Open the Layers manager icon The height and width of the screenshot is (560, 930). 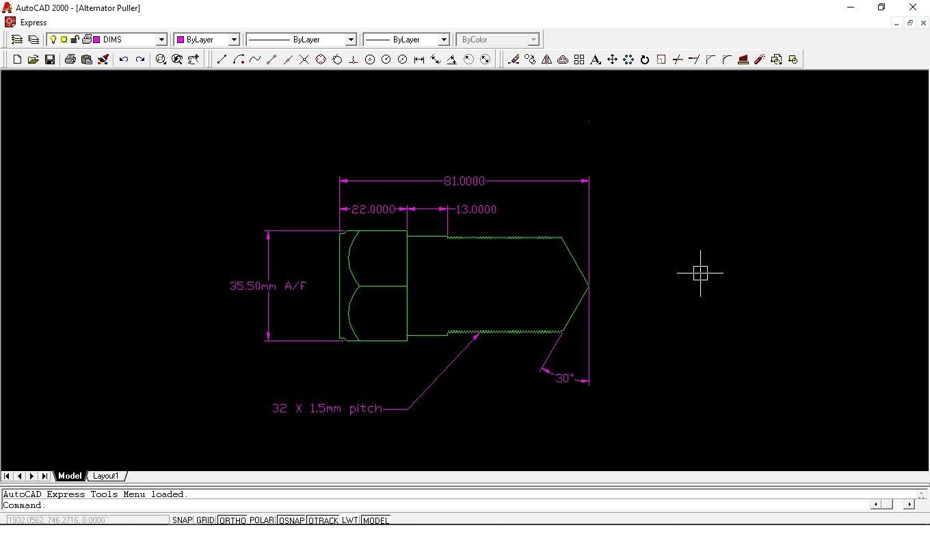click(17, 40)
